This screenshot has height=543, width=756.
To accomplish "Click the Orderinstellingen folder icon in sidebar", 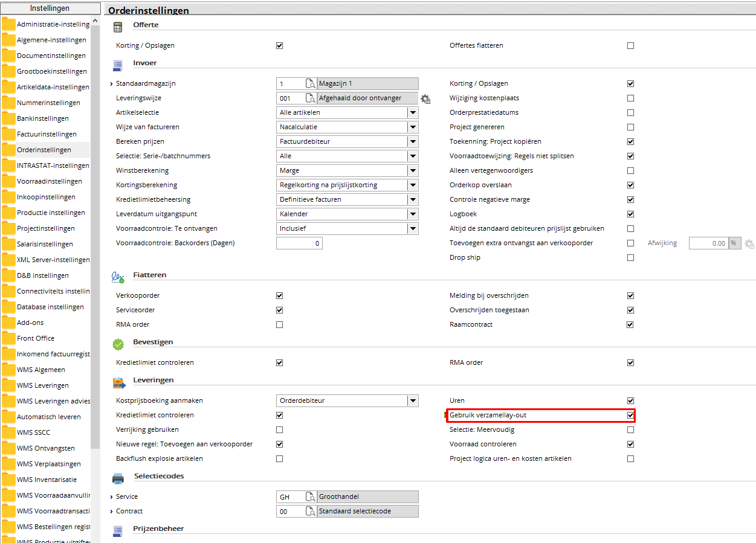I will click(8, 150).
